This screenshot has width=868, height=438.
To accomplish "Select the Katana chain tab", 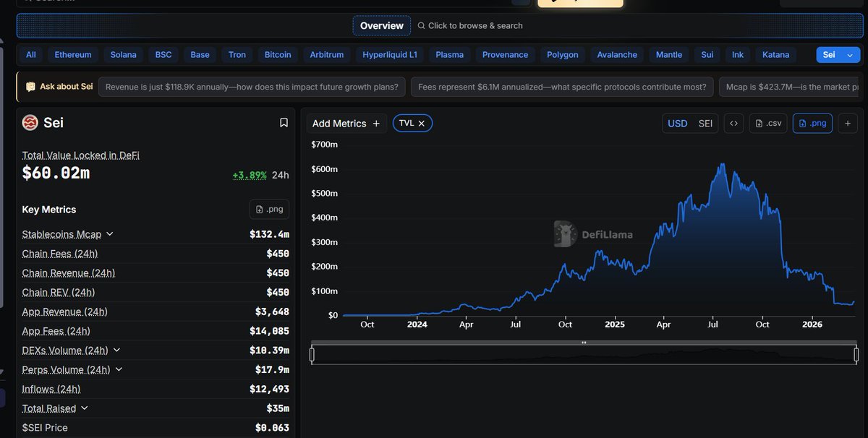I will (x=776, y=55).
